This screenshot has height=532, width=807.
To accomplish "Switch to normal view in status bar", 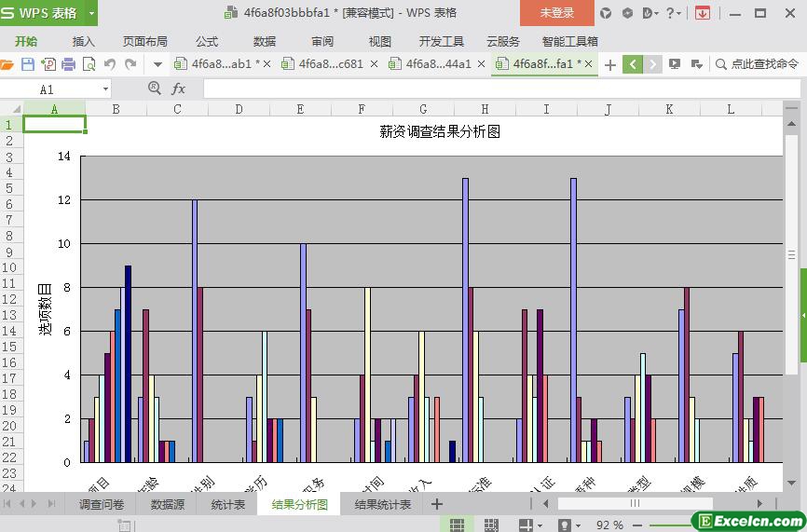I will click(457, 525).
